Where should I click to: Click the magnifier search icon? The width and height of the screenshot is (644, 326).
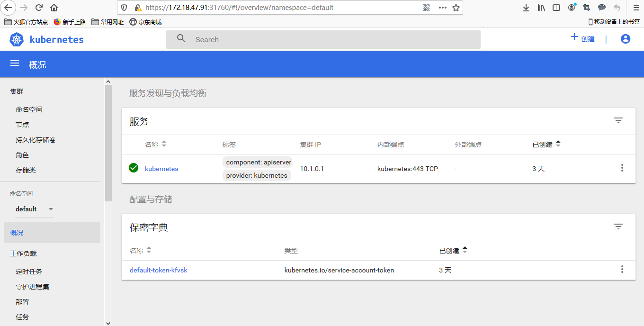point(181,39)
